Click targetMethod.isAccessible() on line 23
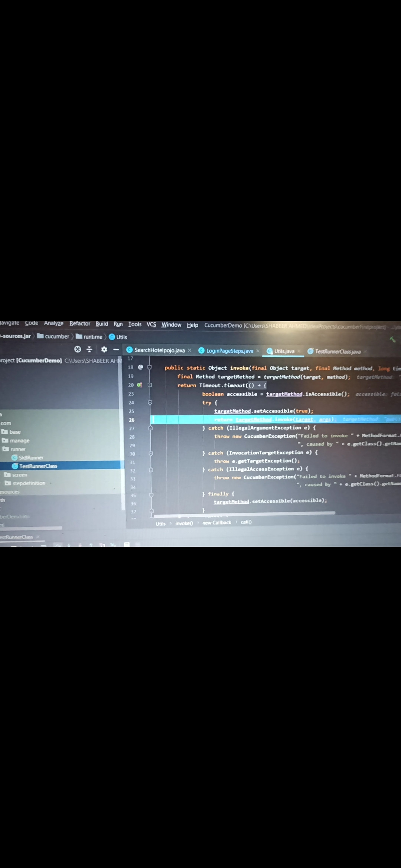 pyautogui.click(x=307, y=394)
